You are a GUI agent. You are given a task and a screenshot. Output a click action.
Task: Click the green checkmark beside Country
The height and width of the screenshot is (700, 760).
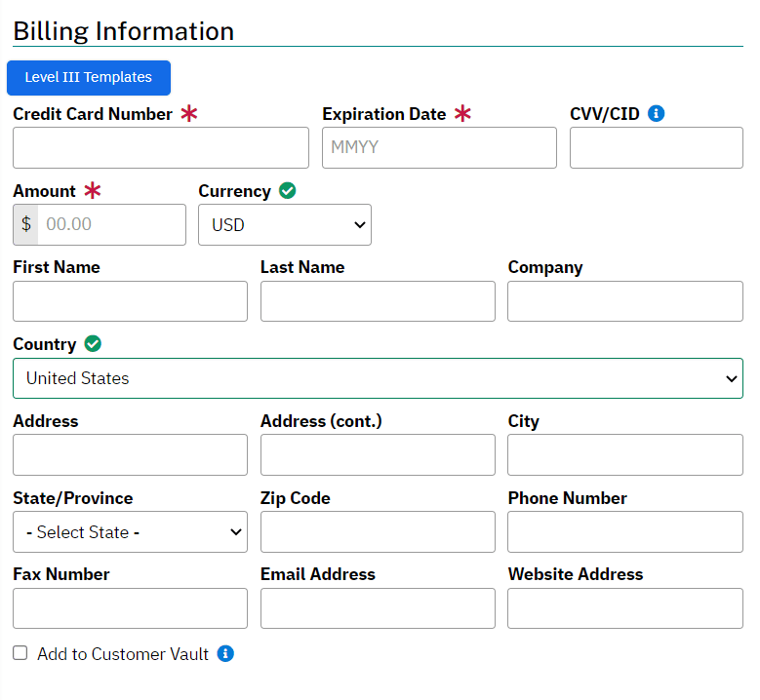(x=93, y=344)
